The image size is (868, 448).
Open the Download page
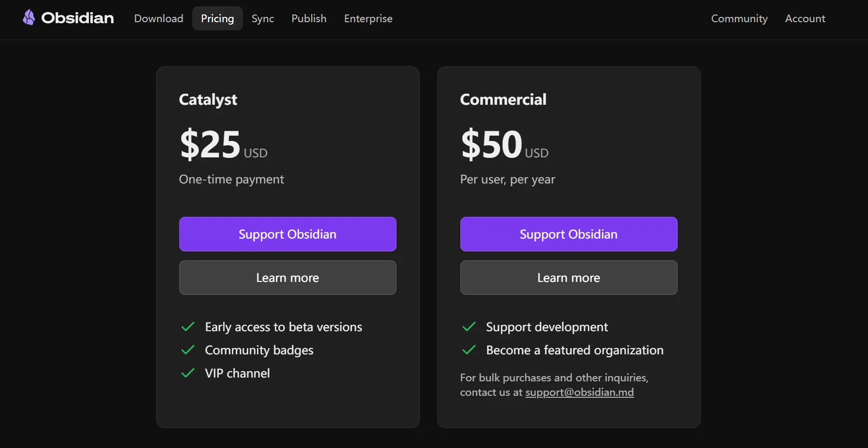(158, 18)
